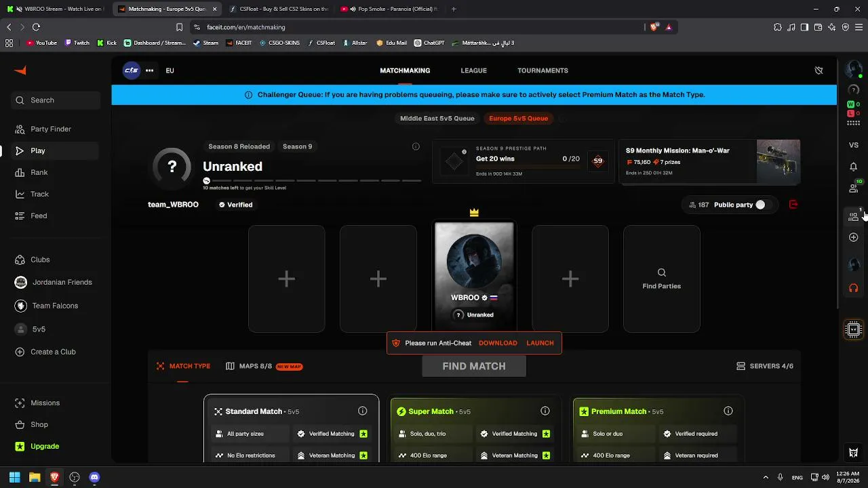Viewport: 868px width, 488px height.
Task: Select the Season 8 Reloaded tab
Action: [239, 146]
